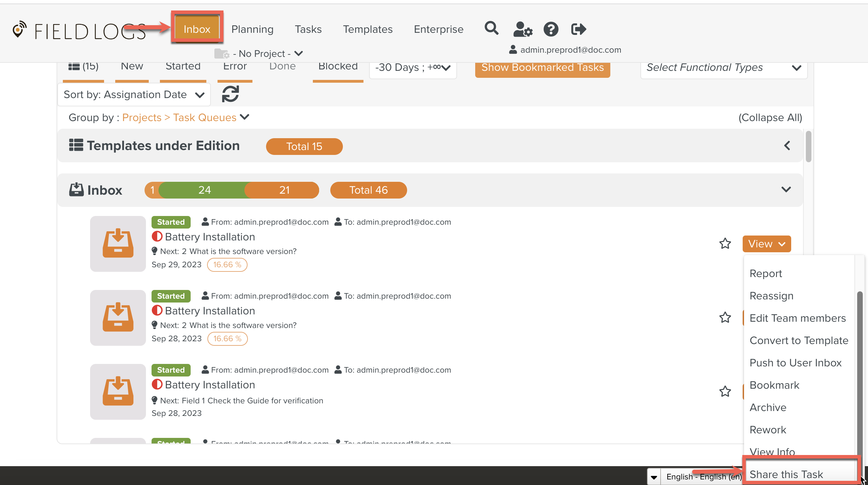
Task: Open user settings icon in header
Action: tap(522, 29)
